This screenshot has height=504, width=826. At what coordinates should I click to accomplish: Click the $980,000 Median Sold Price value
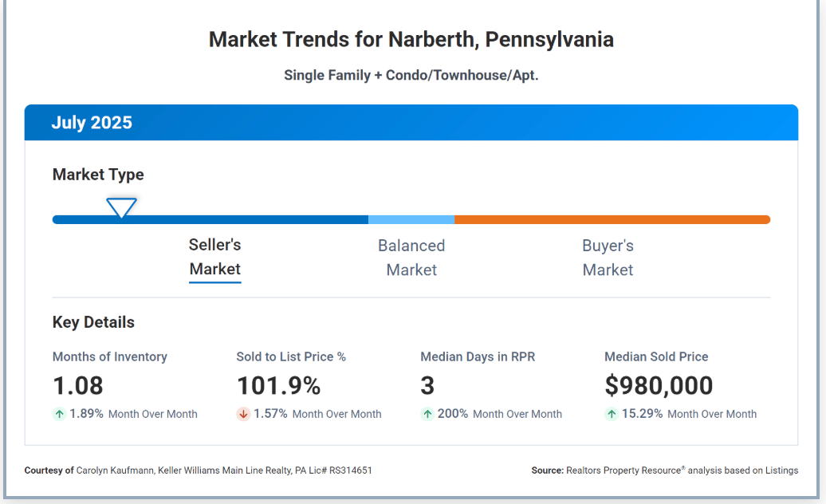click(x=659, y=386)
